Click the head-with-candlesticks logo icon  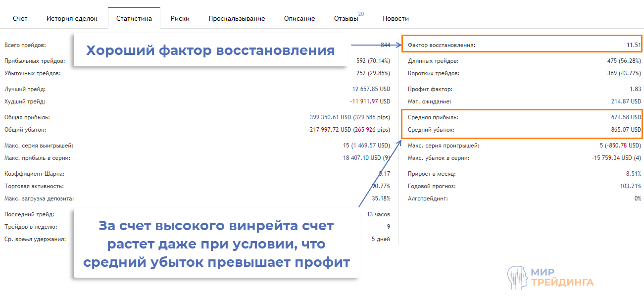click(x=517, y=278)
